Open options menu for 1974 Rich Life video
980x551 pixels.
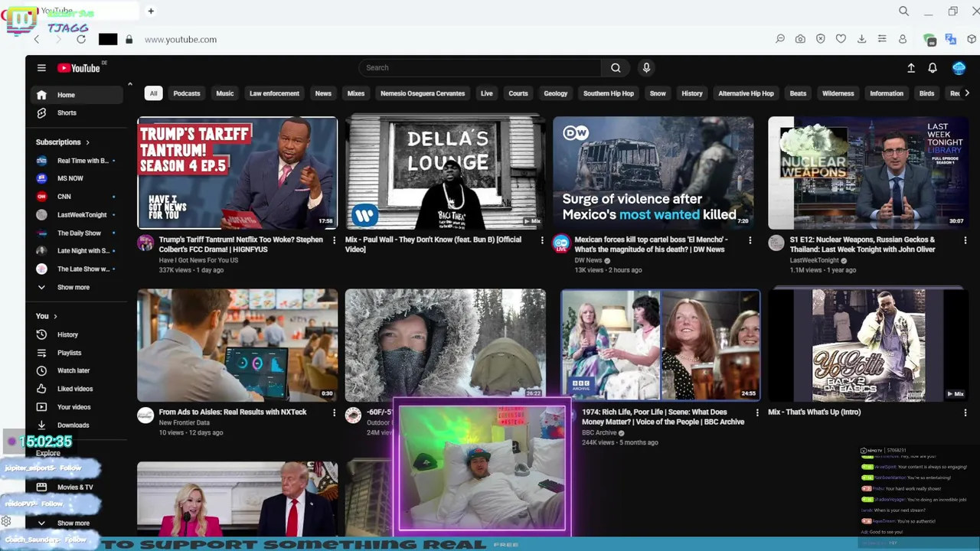pos(757,412)
